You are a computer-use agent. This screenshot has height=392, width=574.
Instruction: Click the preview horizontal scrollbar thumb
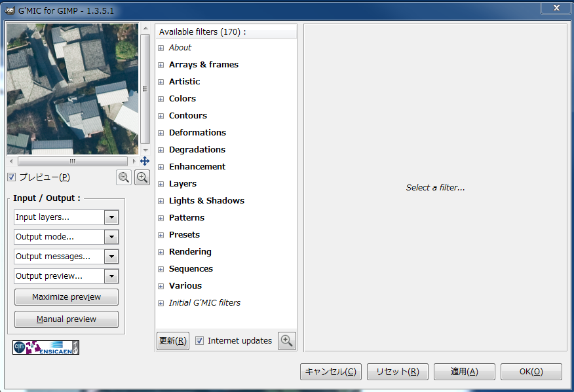coord(73,161)
